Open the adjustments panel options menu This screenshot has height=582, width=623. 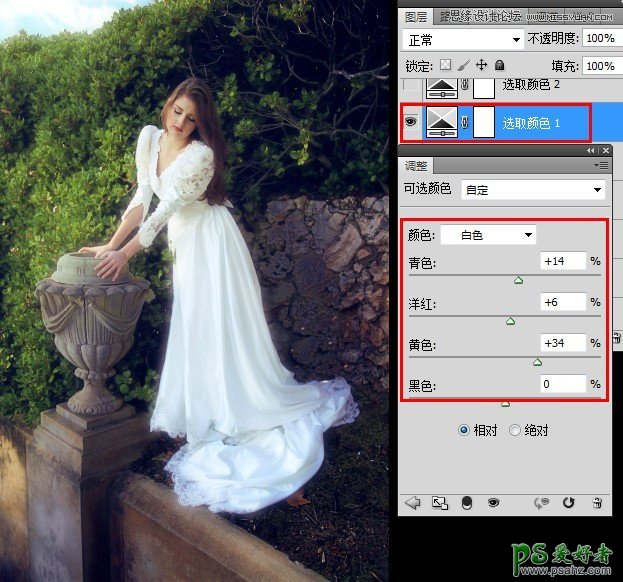(x=601, y=165)
